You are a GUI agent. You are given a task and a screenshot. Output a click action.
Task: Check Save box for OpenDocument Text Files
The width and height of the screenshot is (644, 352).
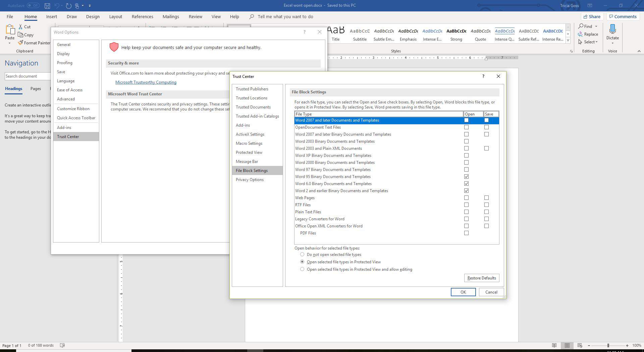tap(486, 127)
